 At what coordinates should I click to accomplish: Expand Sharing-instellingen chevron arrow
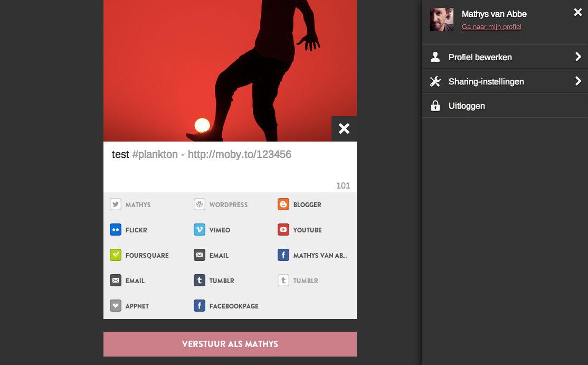578,81
